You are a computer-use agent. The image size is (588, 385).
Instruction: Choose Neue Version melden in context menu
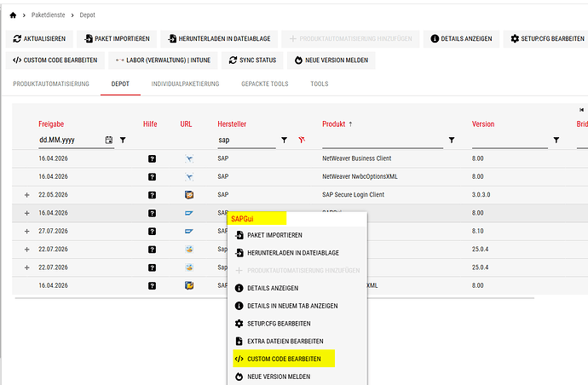[x=297, y=376]
